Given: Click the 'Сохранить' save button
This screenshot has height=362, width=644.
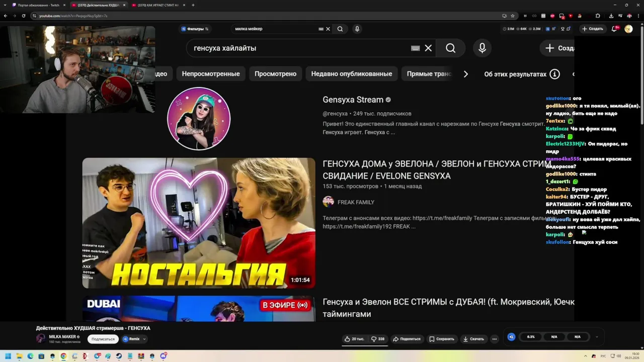Looking at the screenshot, I should pos(442,339).
